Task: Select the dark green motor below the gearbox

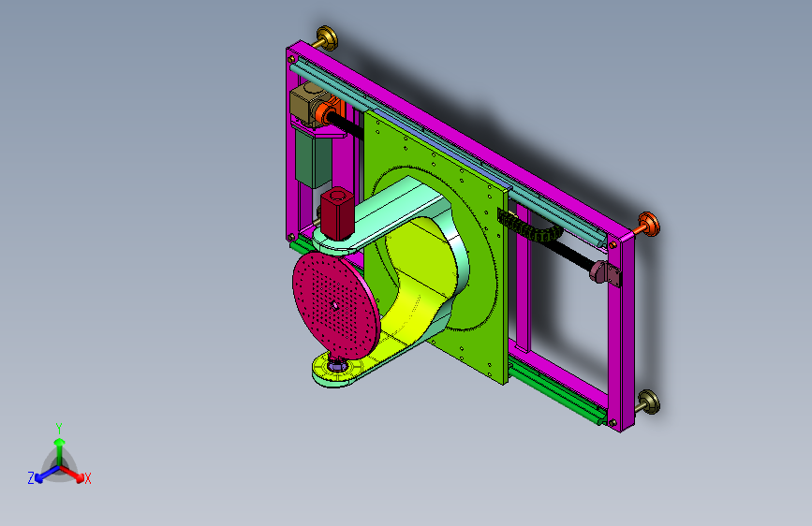Action: tap(313, 159)
